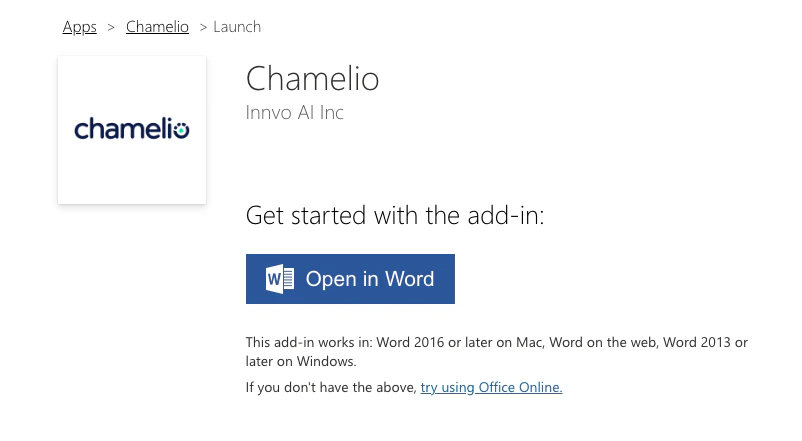Click the Chamelio logo thumbnail
Image resolution: width=802 pixels, height=441 pixels.
(132, 130)
